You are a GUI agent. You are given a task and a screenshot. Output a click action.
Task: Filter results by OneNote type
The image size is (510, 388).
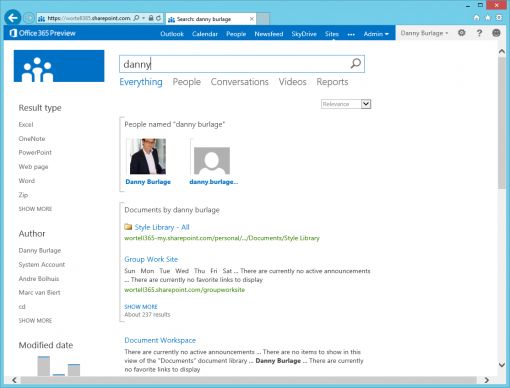[x=32, y=139]
